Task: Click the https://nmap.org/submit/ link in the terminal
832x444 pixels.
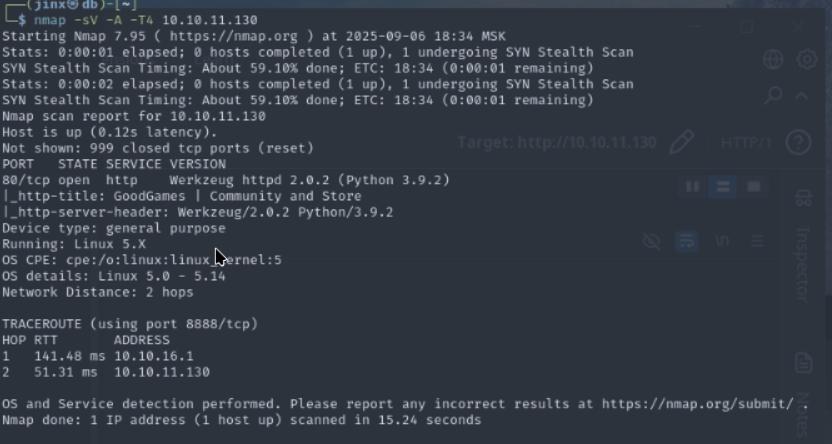Action: tap(697, 404)
